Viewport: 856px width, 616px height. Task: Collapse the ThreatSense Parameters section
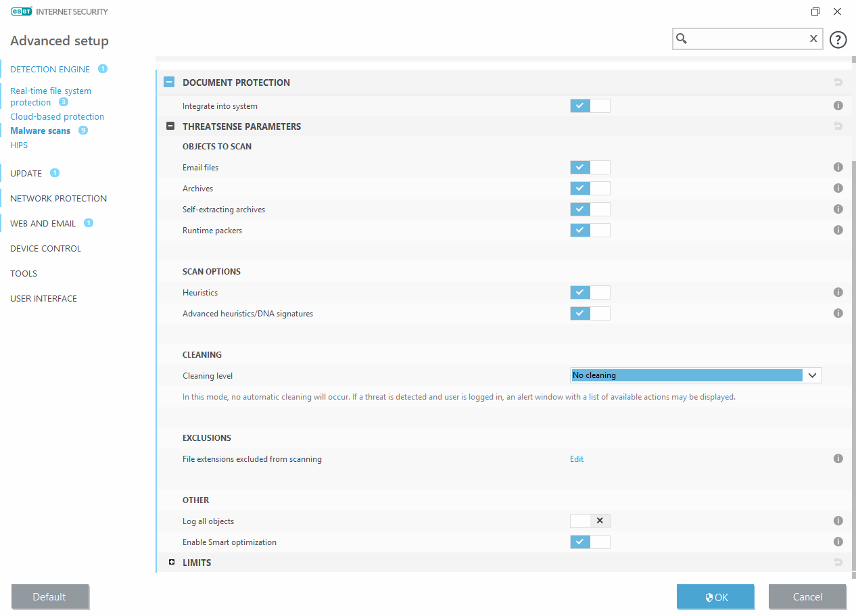click(170, 126)
